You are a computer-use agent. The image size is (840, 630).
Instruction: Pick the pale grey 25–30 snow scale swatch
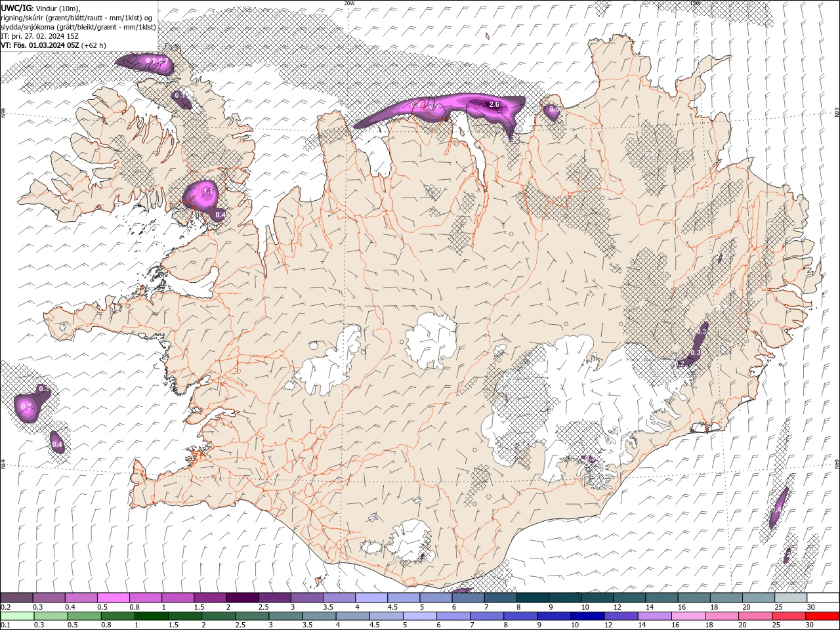click(791, 598)
